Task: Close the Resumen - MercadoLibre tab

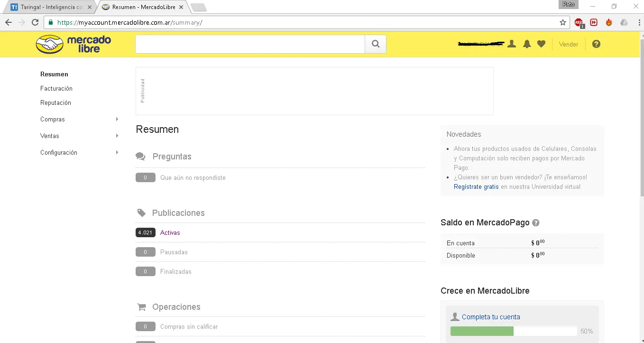Action: pyautogui.click(x=181, y=7)
